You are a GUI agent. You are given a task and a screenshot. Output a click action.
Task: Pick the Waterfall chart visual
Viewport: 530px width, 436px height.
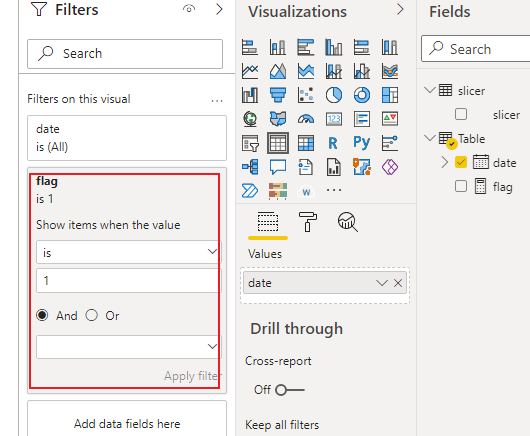tap(250, 95)
